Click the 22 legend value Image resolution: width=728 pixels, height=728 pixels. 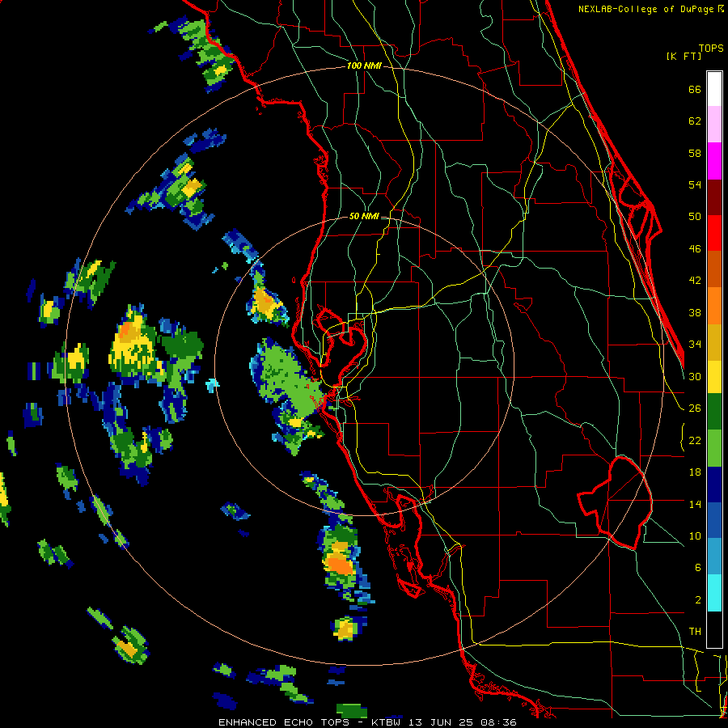[695, 440]
